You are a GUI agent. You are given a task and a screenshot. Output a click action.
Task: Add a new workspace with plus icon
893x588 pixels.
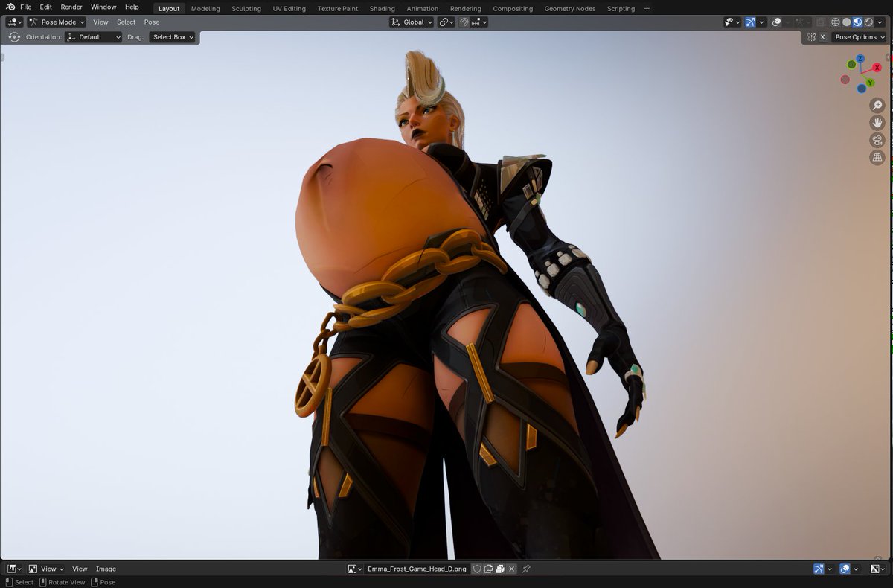click(x=647, y=9)
